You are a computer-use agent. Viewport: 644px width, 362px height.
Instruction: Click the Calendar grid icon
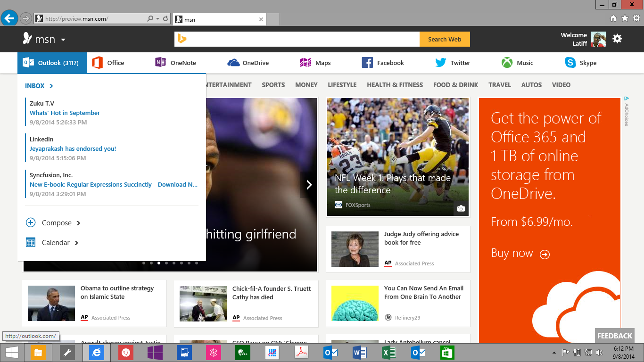coord(31,242)
